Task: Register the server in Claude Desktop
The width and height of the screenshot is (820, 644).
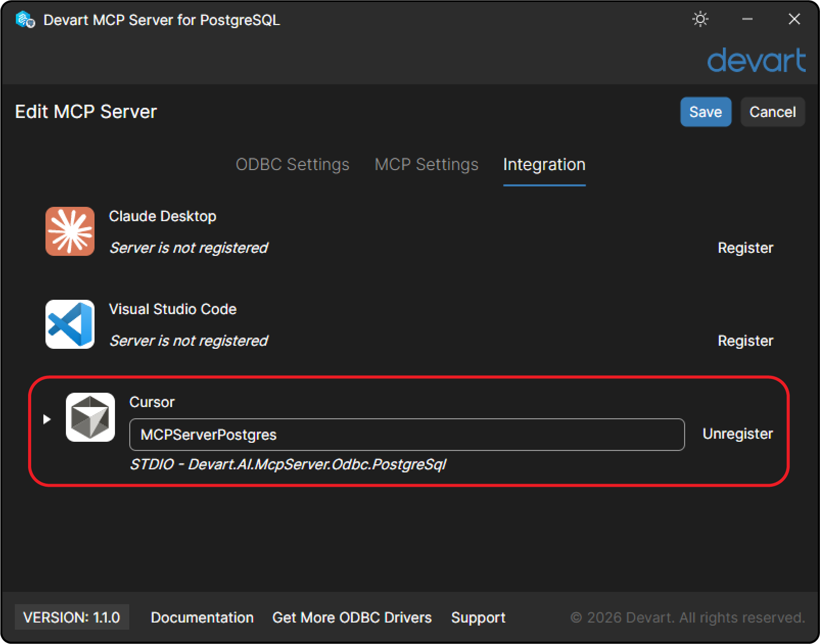Action: [745, 248]
